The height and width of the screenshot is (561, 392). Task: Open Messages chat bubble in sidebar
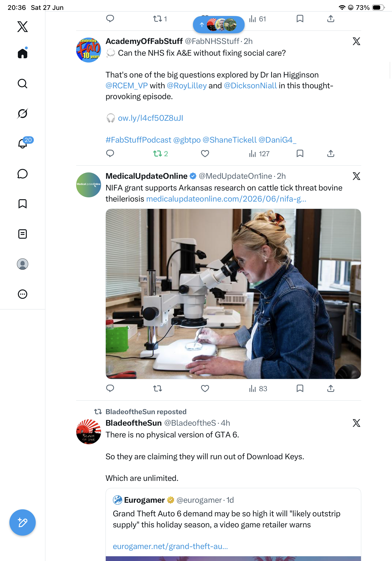[x=23, y=174]
